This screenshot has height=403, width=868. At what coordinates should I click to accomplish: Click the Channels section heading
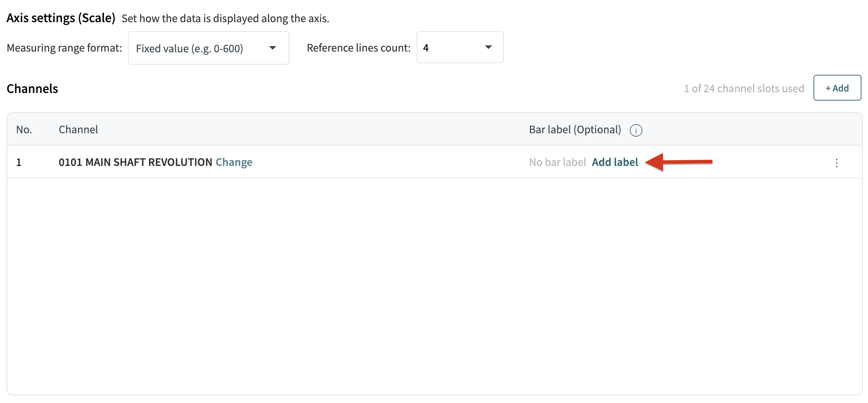point(32,89)
